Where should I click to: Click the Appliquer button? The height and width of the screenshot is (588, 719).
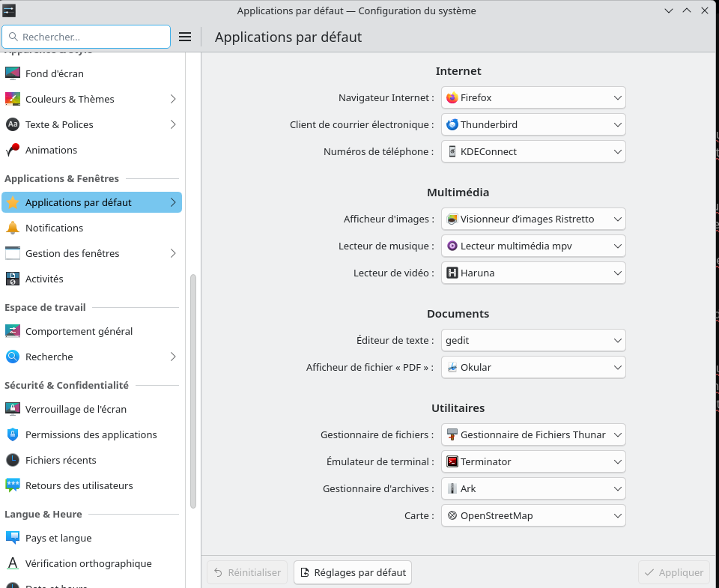[673, 572]
